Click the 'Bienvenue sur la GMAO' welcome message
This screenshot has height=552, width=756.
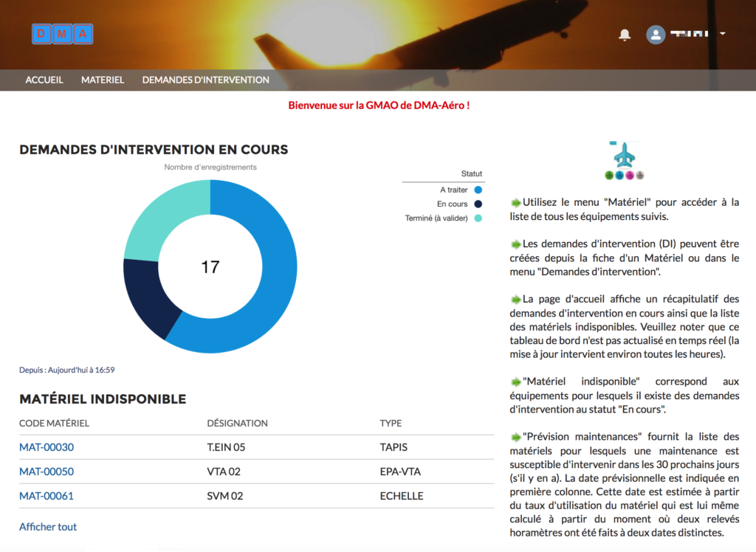click(x=379, y=105)
